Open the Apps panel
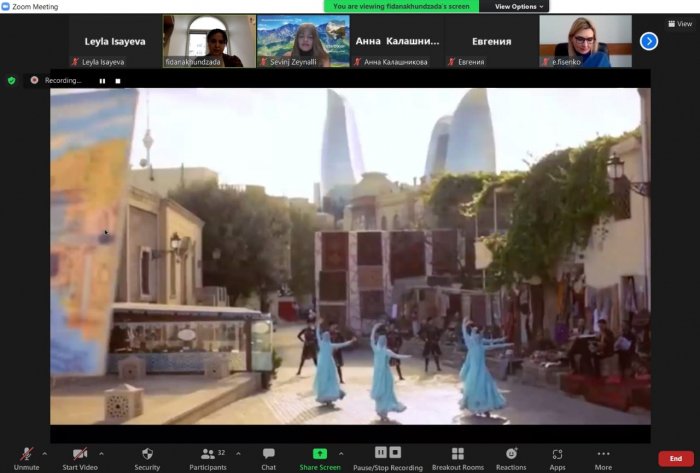 (557, 459)
